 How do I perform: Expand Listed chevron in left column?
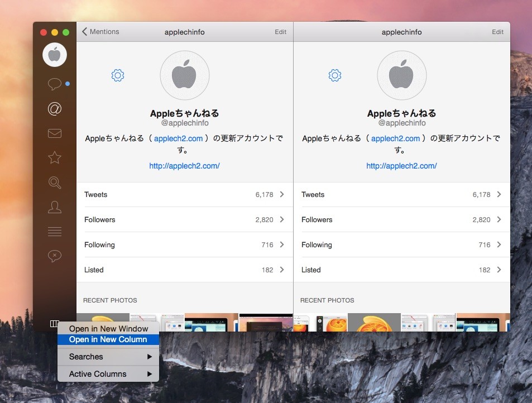[282, 270]
